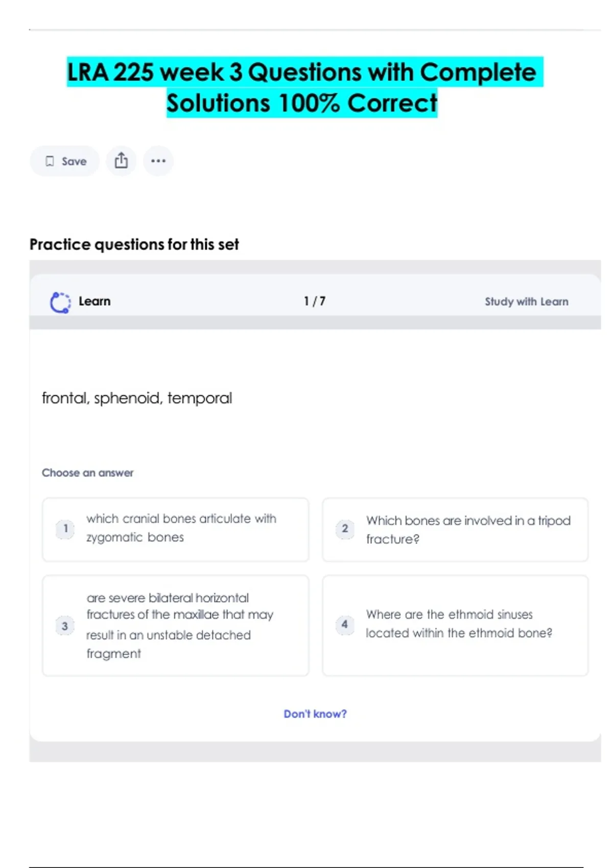
Task: Open the three-dots more options menu
Action: pyautogui.click(x=158, y=161)
